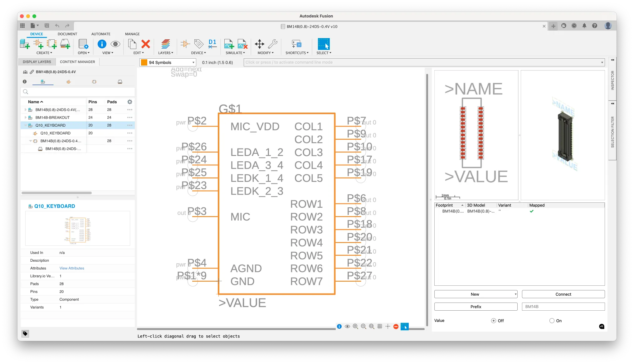Click the blue Info icon in View

102,44
